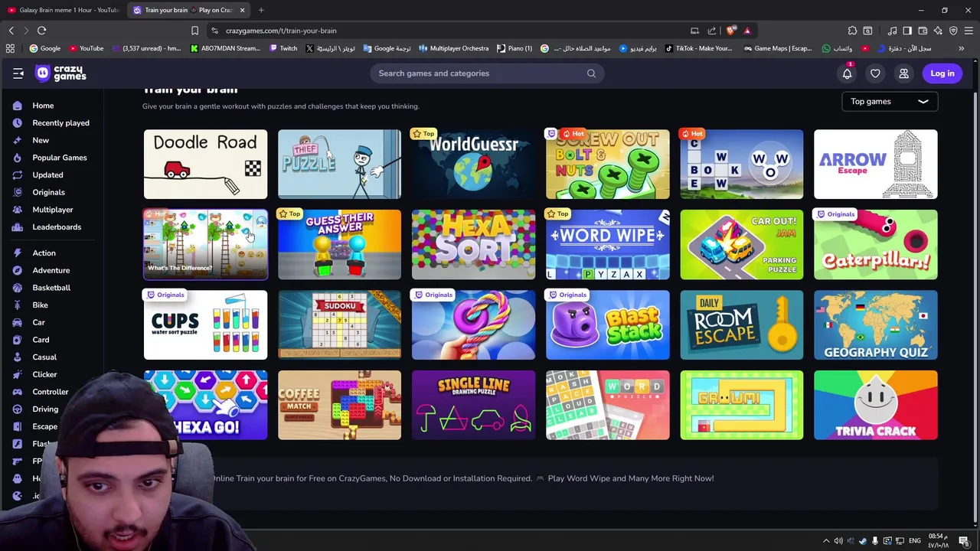Open the Word Wipe game thumbnail
The image size is (980, 551).
click(x=607, y=245)
